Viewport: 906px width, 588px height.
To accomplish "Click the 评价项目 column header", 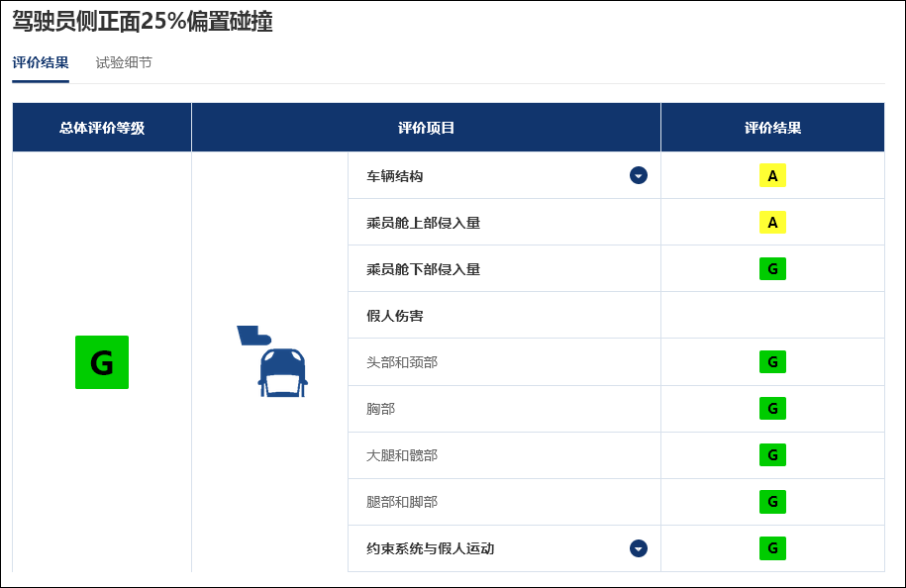I will (x=427, y=128).
